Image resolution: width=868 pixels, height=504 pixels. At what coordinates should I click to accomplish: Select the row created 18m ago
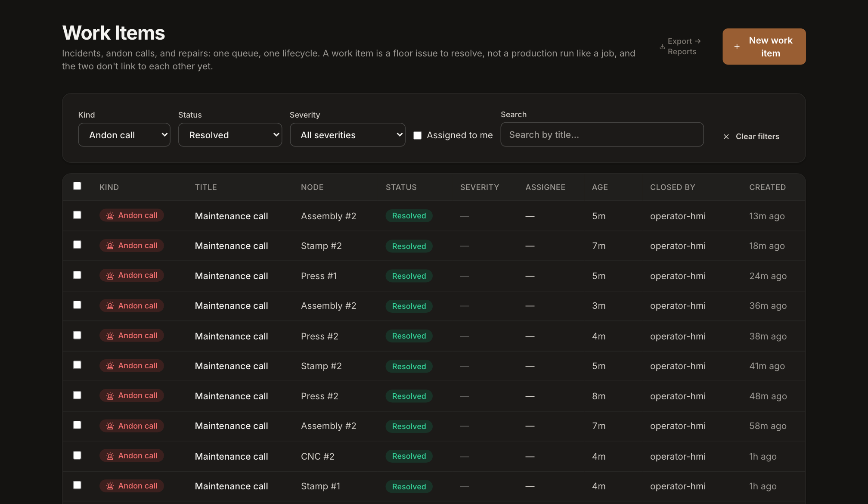pos(77,245)
